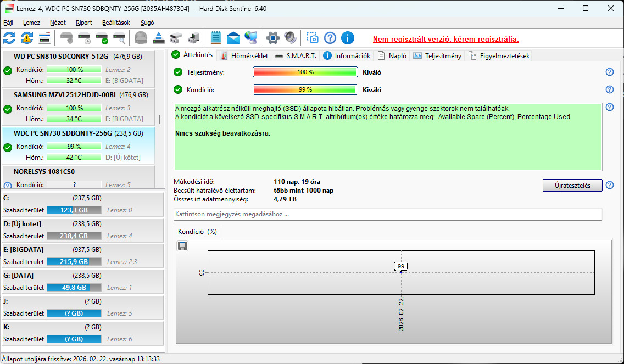
Task: Switch to the Teljesítmény tab
Action: 437,56
